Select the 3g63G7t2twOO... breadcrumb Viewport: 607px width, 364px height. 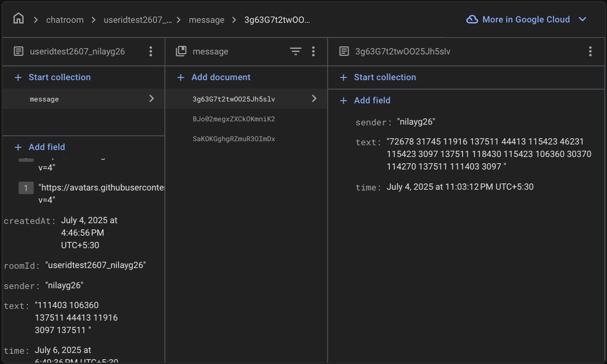tap(277, 20)
